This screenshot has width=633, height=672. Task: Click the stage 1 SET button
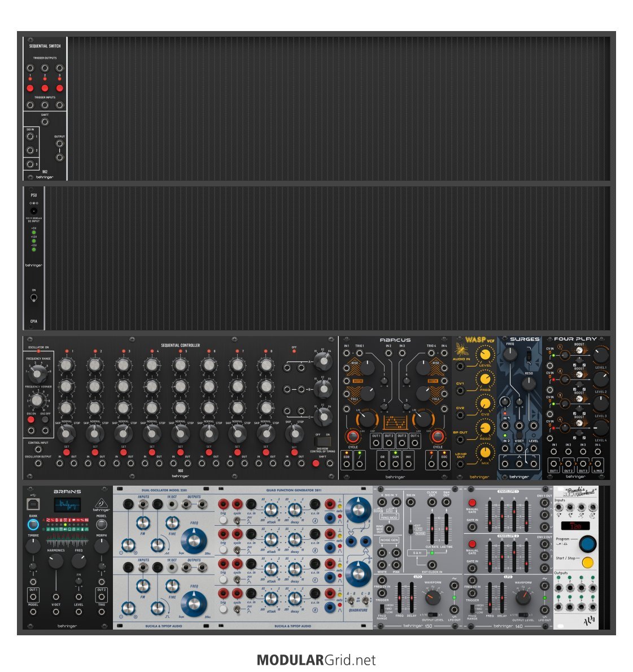(67, 452)
